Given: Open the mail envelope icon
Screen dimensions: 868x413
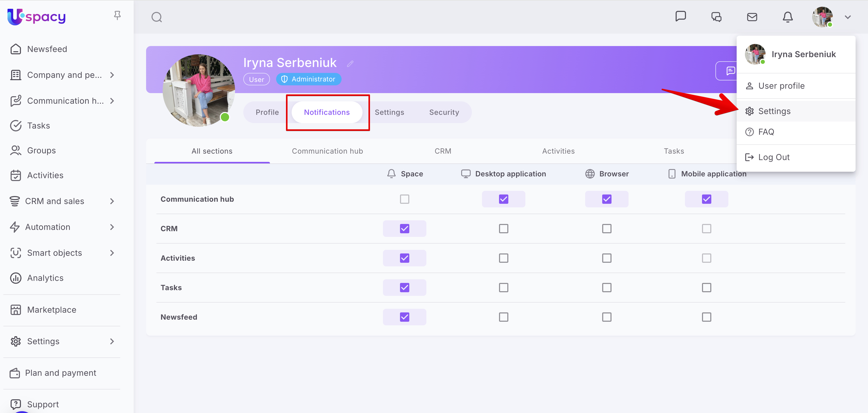Looking at the screenshot, I should click(x=752, y=17).
